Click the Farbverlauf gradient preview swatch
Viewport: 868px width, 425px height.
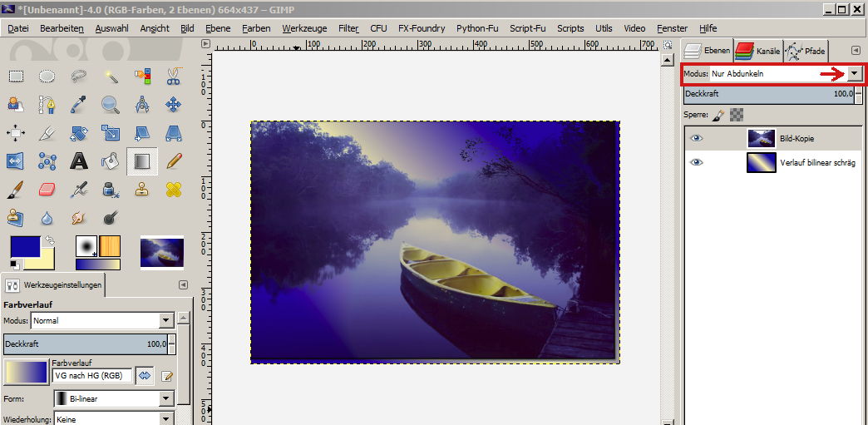(26, 373)
